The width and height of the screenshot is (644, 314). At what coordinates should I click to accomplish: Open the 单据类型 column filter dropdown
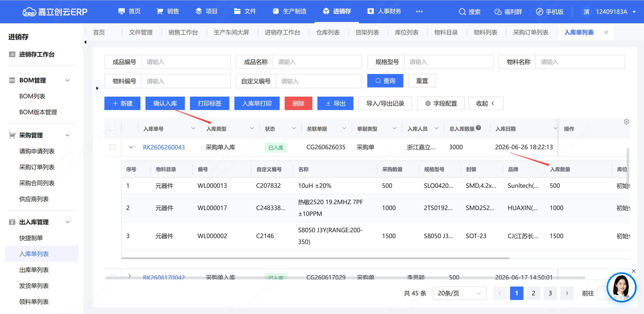pyautogui.click(x=394, y=128)
